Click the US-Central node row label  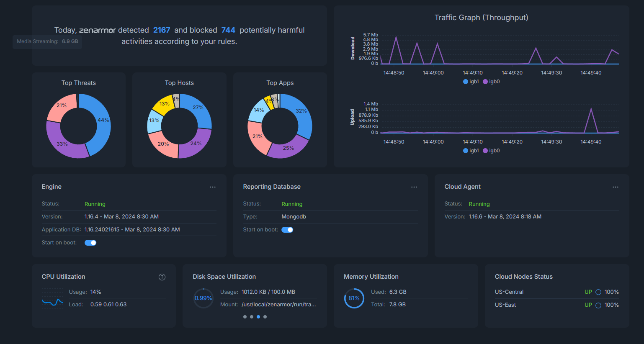pyautogui.click(x=509, y=292)
